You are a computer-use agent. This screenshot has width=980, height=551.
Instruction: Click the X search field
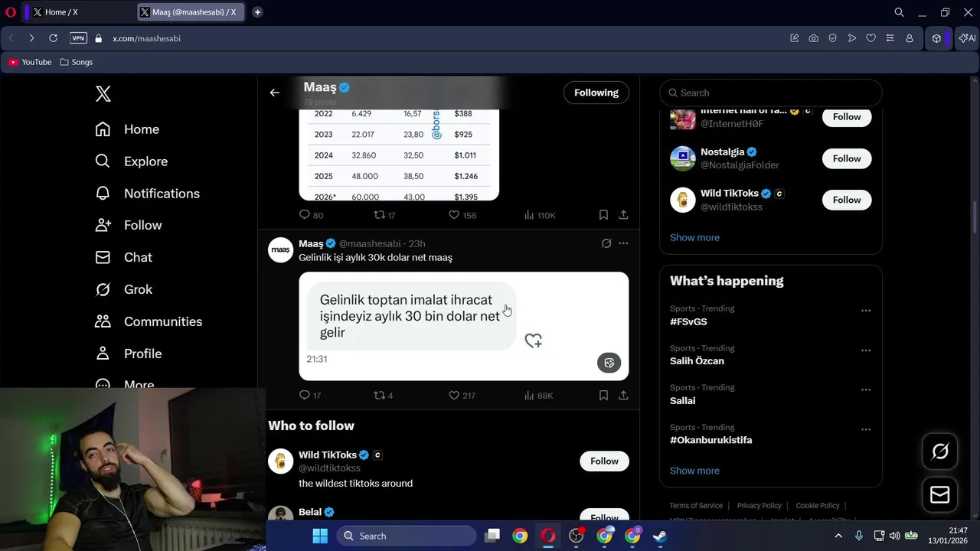click(770, 93)
